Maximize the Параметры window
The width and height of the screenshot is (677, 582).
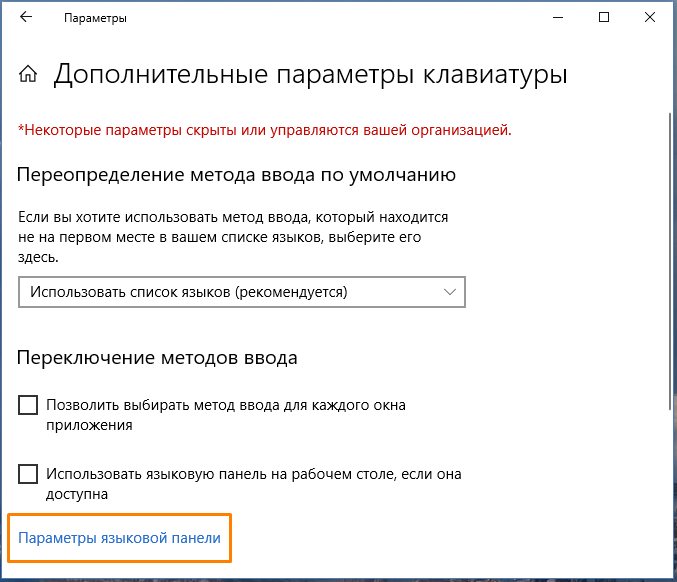click(x=604, y=17)
